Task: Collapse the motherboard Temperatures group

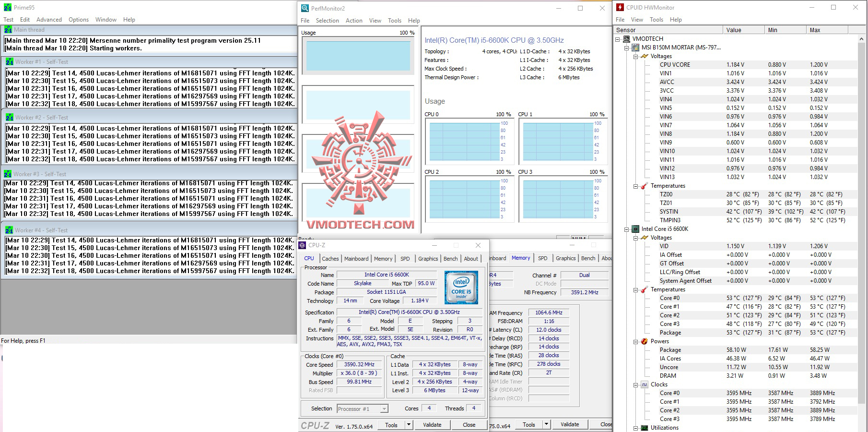Action: click(x=635, y=186)
